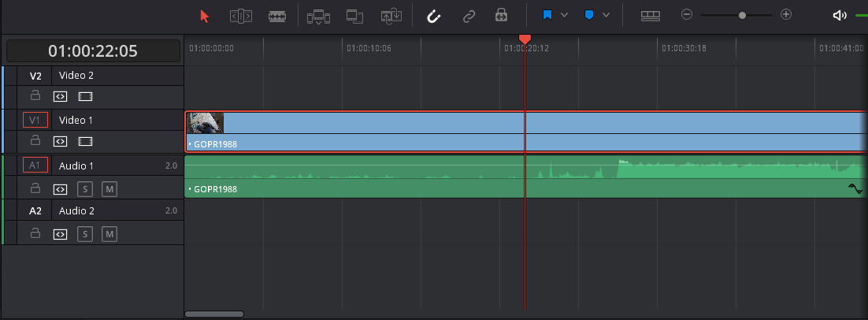868x320 pixels.
Task: Click the Insert Clip icon
Action: point(318,17)
